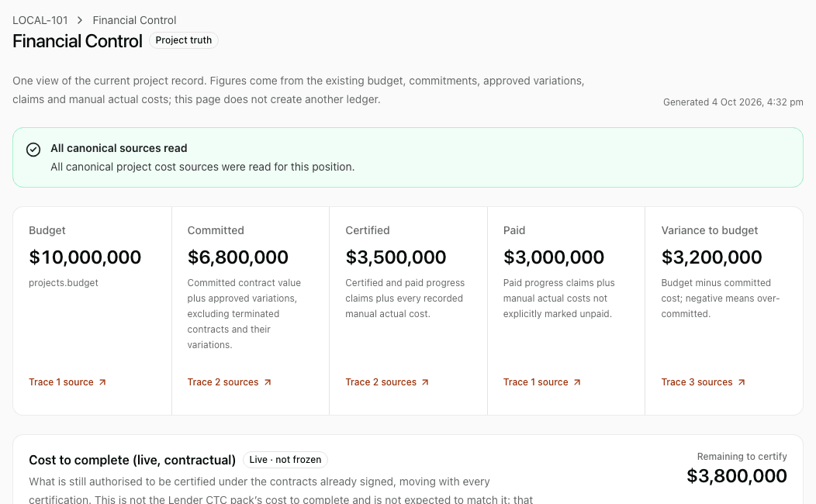Click the Financial Control page title
Image resolution: width=816 pixels, height=504 pixels.
point(77,41)
